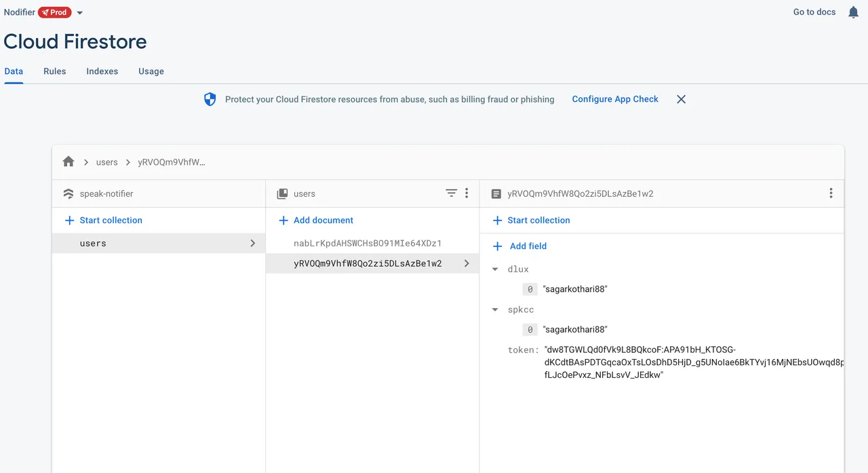Click truncated yRVOQm9VhfW document breadcrumb
Image resolution: width=868 pixels, height=473 pixels.
point(172,162)
